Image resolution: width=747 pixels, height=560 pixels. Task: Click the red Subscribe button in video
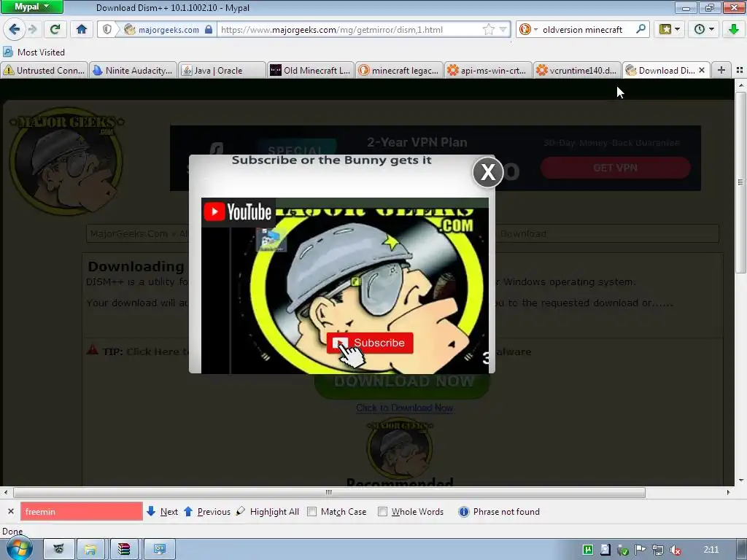(370, 343)
